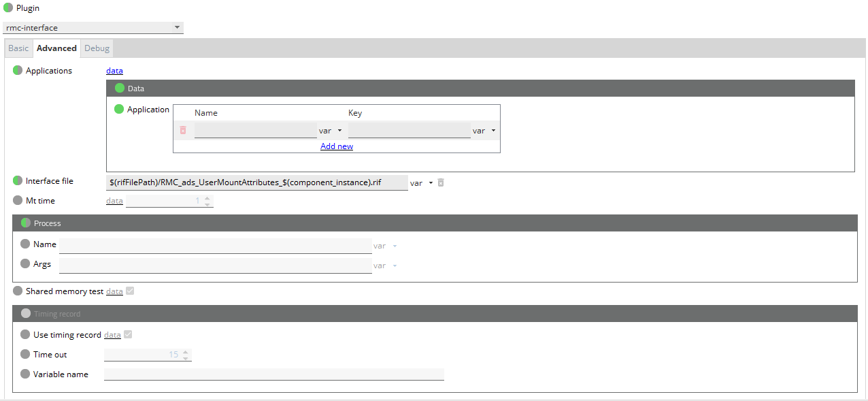Open the rmc-interface plugin dropdown
The height and width of the screenshot is (401, 868).
tap(93, 28)
